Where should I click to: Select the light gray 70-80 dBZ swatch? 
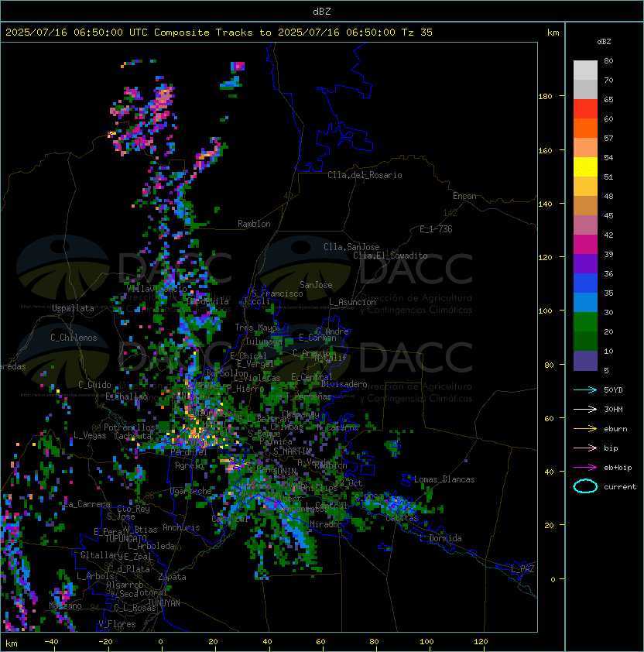pos(585,70)
